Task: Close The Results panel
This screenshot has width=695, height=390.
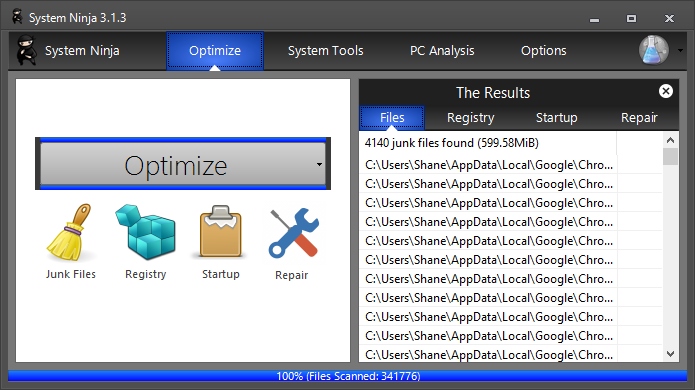Action: pos(665,91)
